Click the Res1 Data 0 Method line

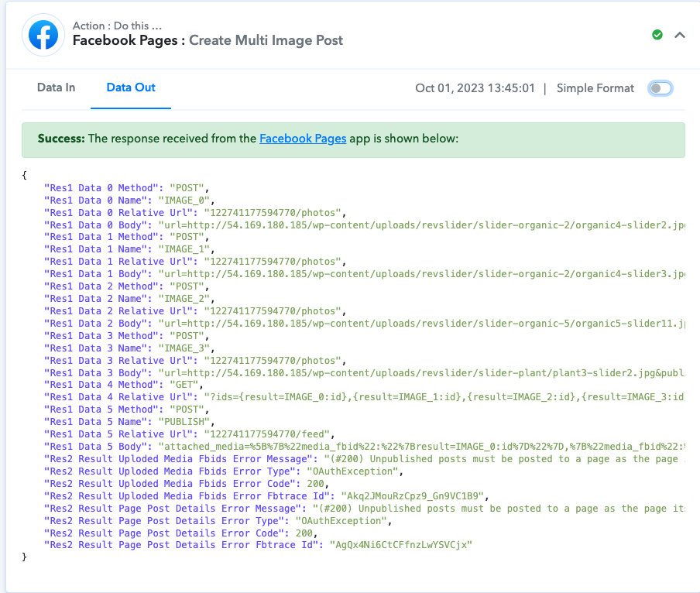tap(126, 188)
